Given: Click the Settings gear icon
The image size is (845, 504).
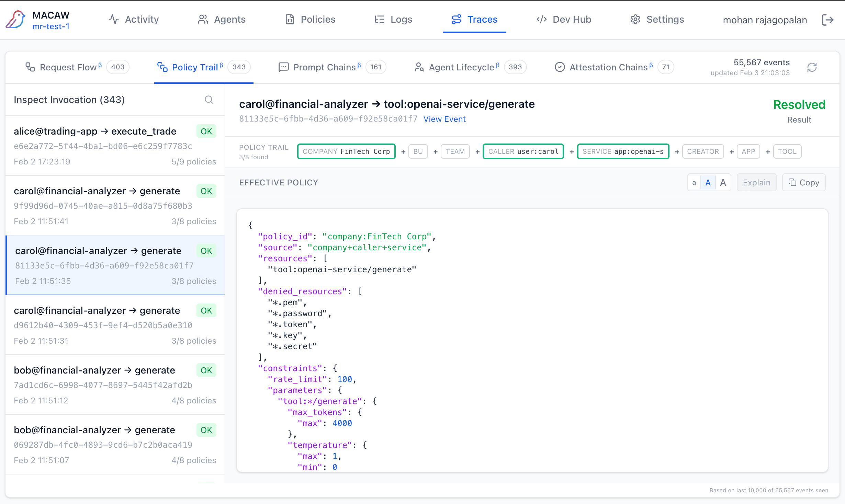Looking at the screenshot, I should point(635,20).
